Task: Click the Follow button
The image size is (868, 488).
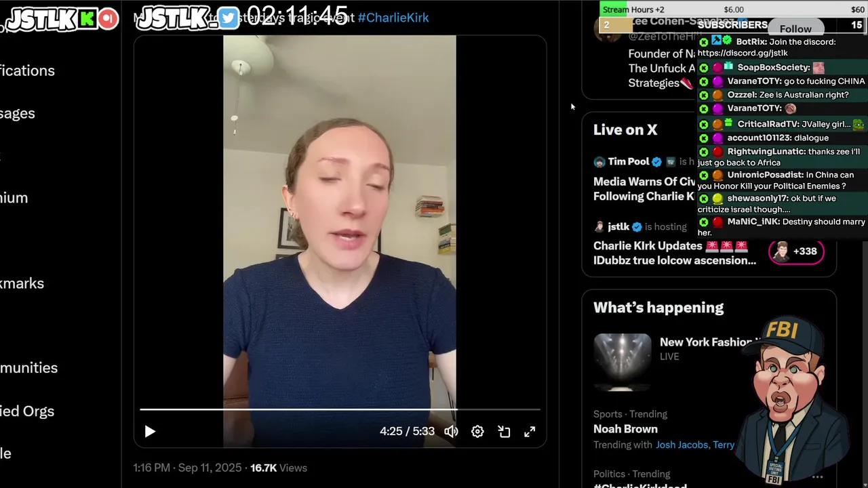Action: [795, 29]
